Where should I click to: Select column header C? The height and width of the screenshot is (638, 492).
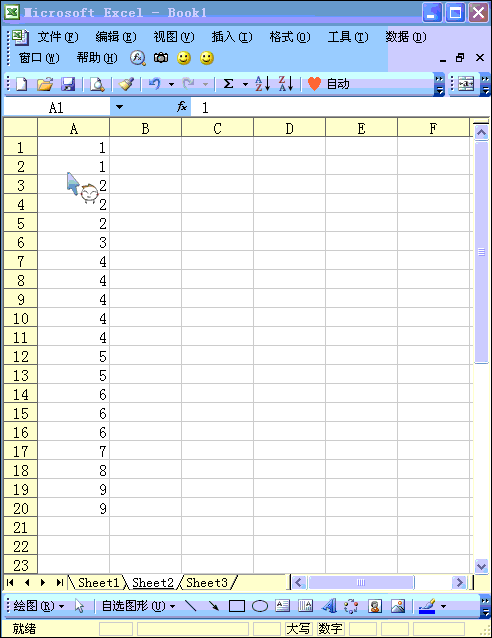coord(217,129)
